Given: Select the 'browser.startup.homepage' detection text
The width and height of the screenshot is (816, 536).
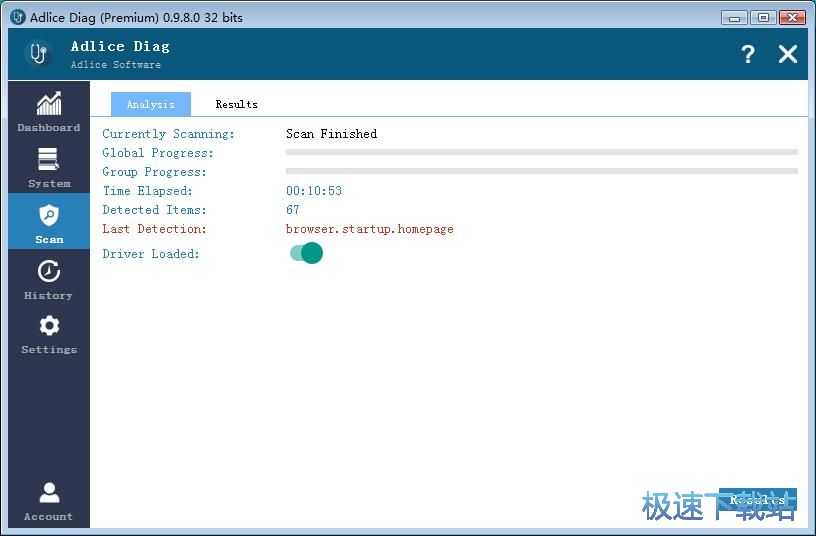Looking at the screenshot, I should (369, 229).
